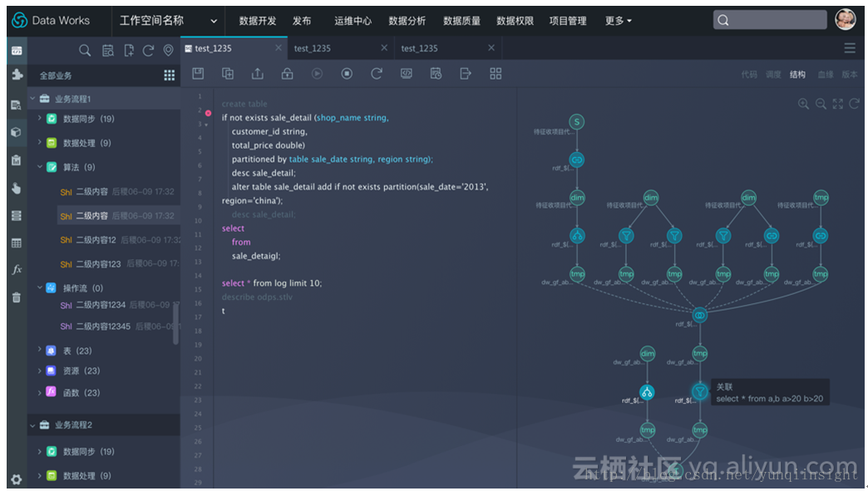Click the locate pin icon in the sidebar toolbar

point(168,51)
